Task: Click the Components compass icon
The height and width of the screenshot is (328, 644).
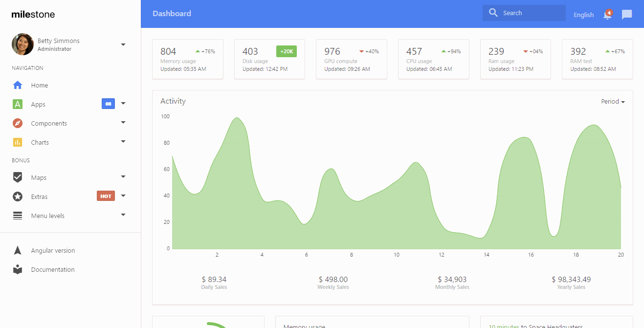Action: click(17, 123)
